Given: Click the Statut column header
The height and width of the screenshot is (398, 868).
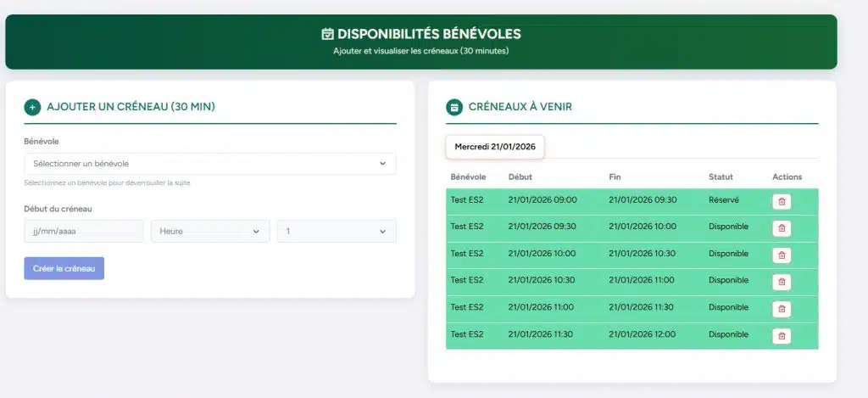Looking at the screenshot, I should coord(721,177).
